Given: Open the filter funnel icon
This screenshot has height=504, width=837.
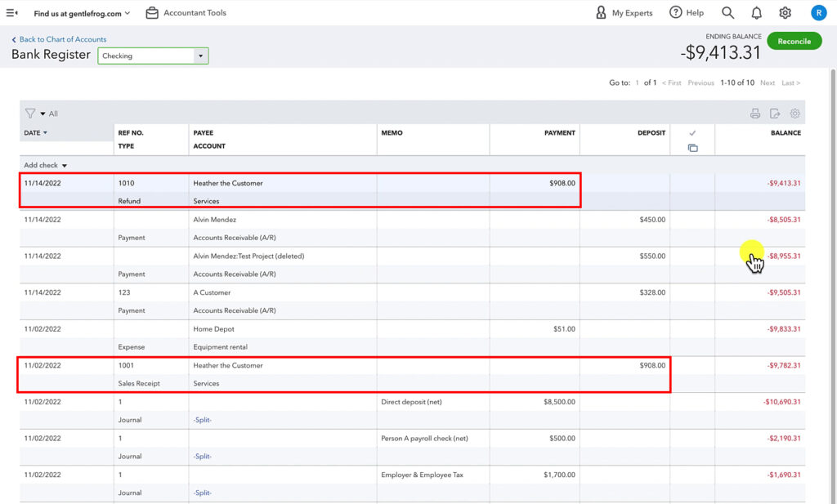Looking at the screenshot, I should (x=30, y=113).
